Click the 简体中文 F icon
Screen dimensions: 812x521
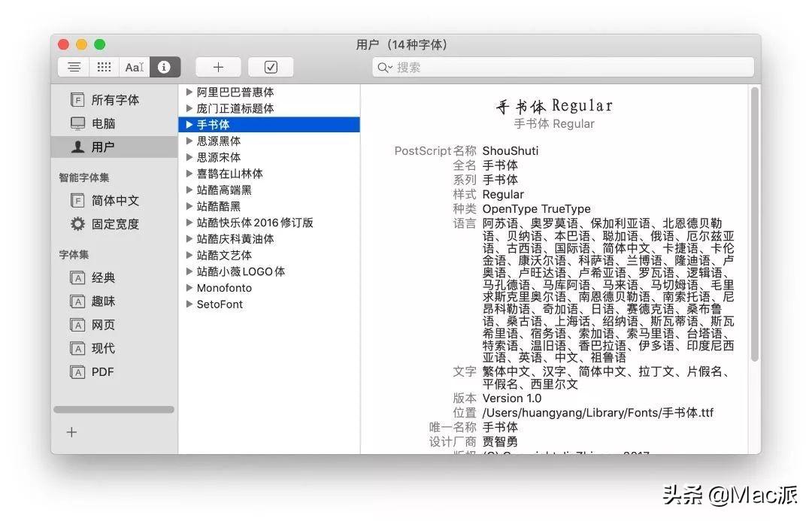pos(77,201)
